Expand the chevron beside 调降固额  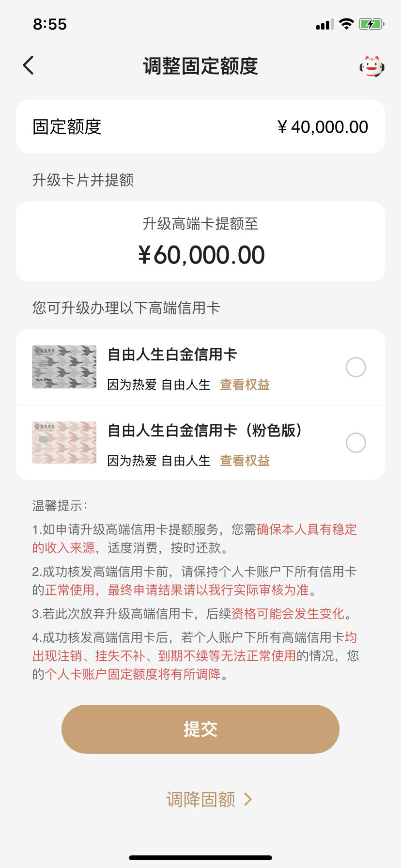click(x=248, y=799)
